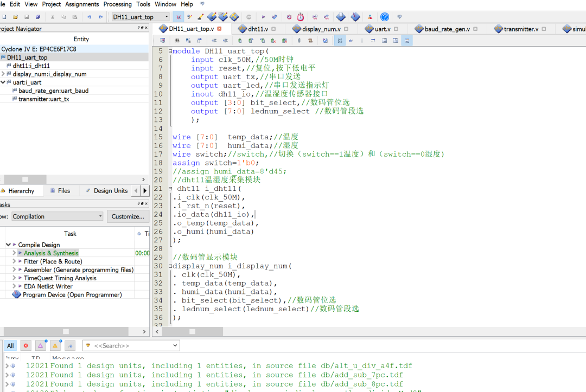
Task: Open the Compilation flow dropdown
Action: [56, 216]
